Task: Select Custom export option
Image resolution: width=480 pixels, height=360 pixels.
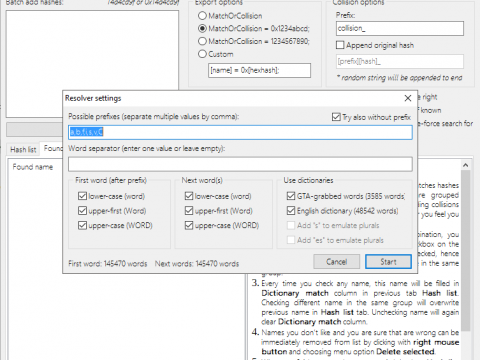Action: pyautogui.click(x=202, y=54)
